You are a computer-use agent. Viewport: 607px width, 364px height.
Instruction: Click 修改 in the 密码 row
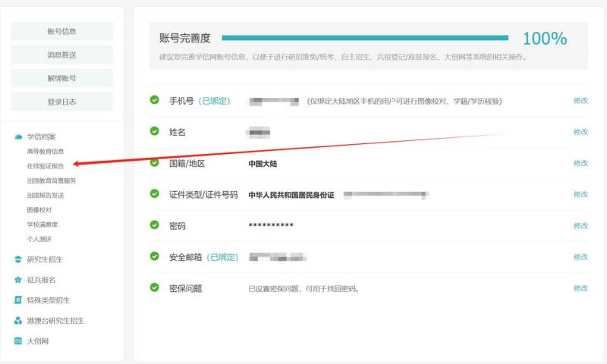(x=580, y=226)
